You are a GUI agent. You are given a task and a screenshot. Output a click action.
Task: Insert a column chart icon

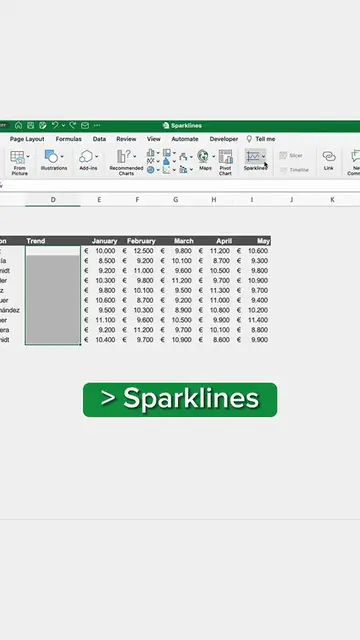(151, 153)
